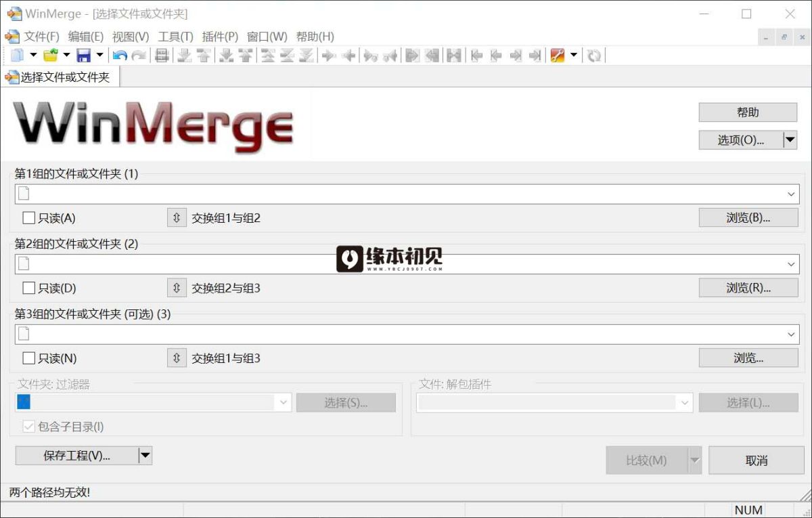Go to the current difference icon
Image resolution: width=812 pixels, height=518 pixels.
[x=287, y=56]
